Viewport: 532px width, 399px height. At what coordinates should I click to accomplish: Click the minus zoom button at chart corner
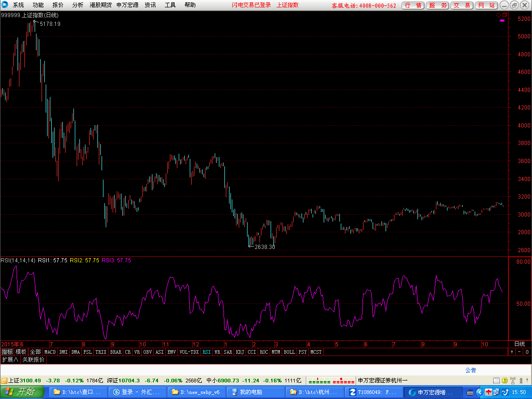coord(520,352)
